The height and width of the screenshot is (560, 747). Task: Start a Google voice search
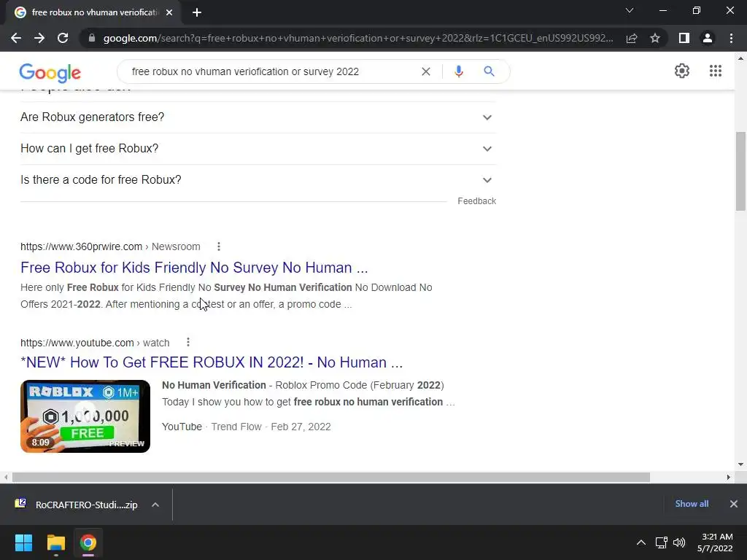click(x=458, y=71)
